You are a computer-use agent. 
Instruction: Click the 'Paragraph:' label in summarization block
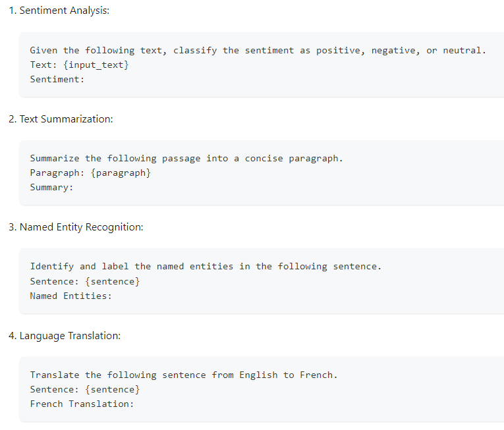pos(57,173)
